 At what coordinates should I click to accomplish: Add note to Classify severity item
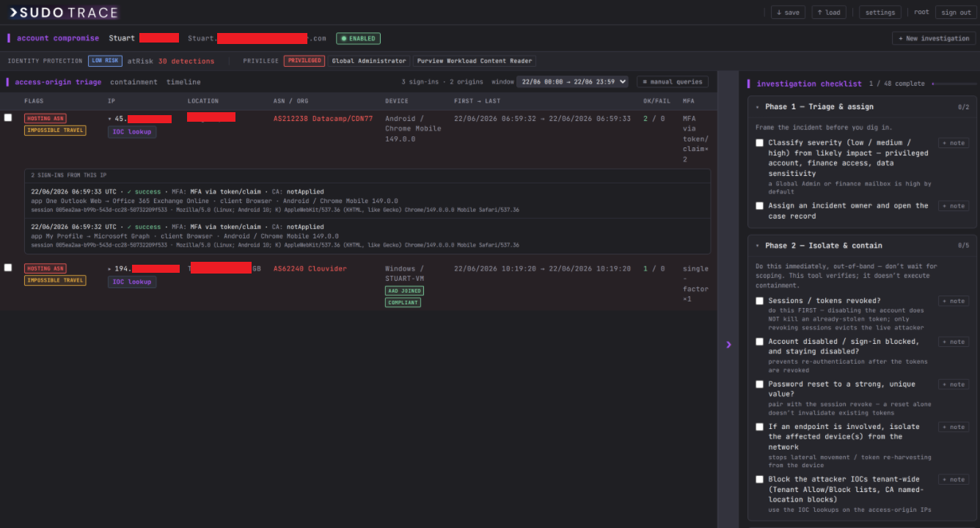(x=954, y=143)
